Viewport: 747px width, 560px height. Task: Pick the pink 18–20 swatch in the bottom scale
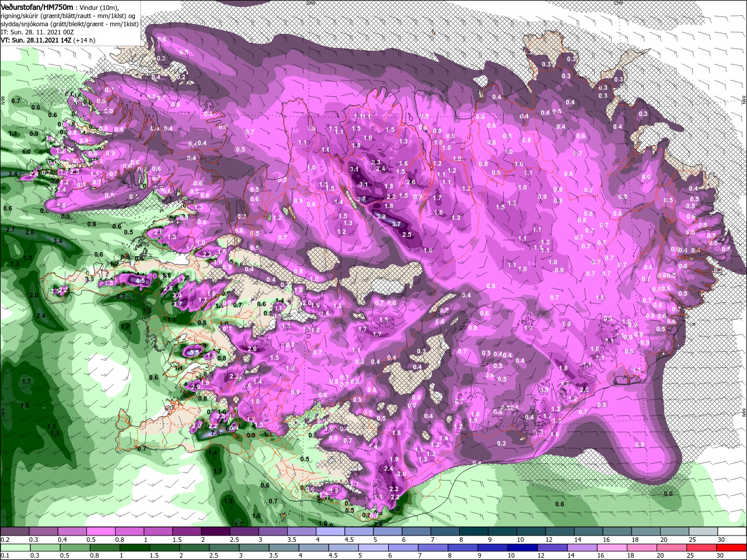click(641, 548)
